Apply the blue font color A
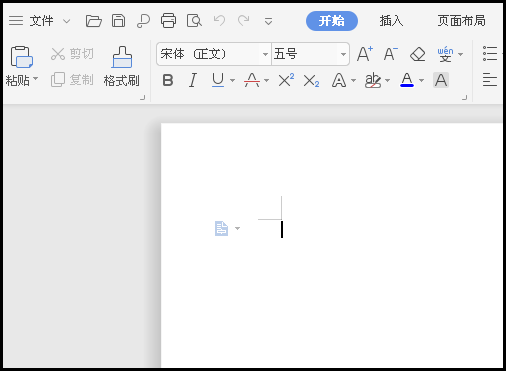The width and height of the screenshot is (506, 371). [x=407, y=80]
